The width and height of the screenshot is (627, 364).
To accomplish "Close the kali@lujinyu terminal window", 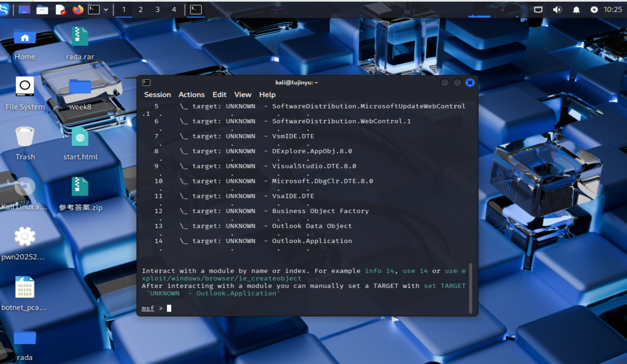I will coord(470,83).
